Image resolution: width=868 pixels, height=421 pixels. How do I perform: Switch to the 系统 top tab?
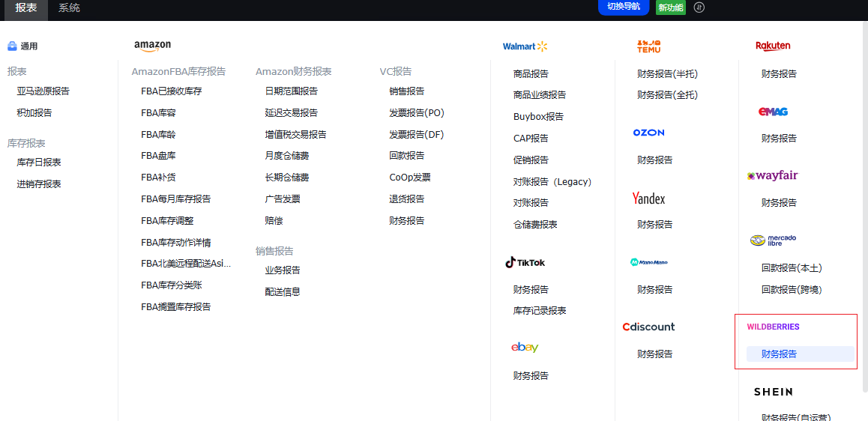pos(69,7)
